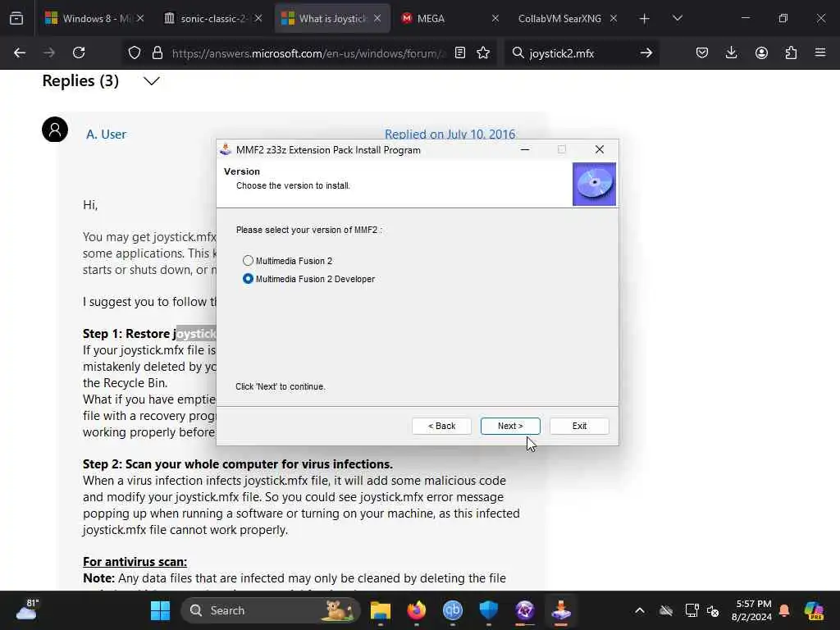The image size is (840, 630).
Task: Open a new browser tab
Action: pyautogui.click(x=645, y=19)
